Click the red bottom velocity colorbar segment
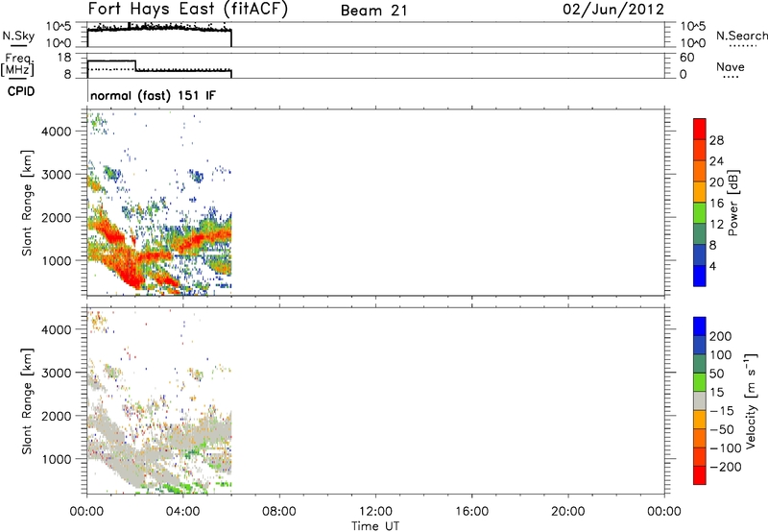This screenshot has height=532, width=768. click(700, 475)
